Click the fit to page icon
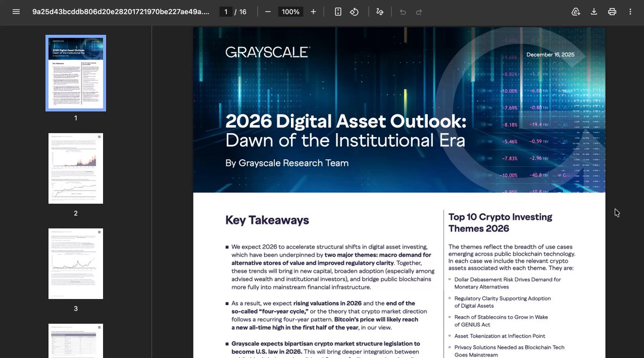The width and height of the screenshot is (644, 358). 338,12
